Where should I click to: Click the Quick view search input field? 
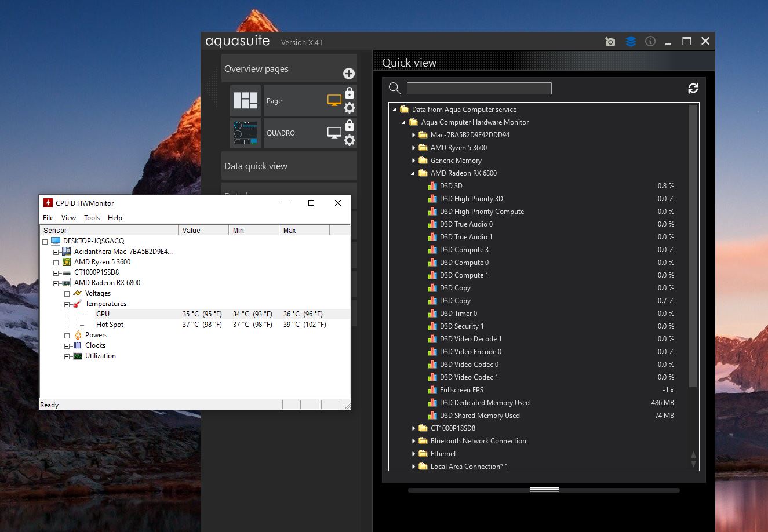coord(479,88)
